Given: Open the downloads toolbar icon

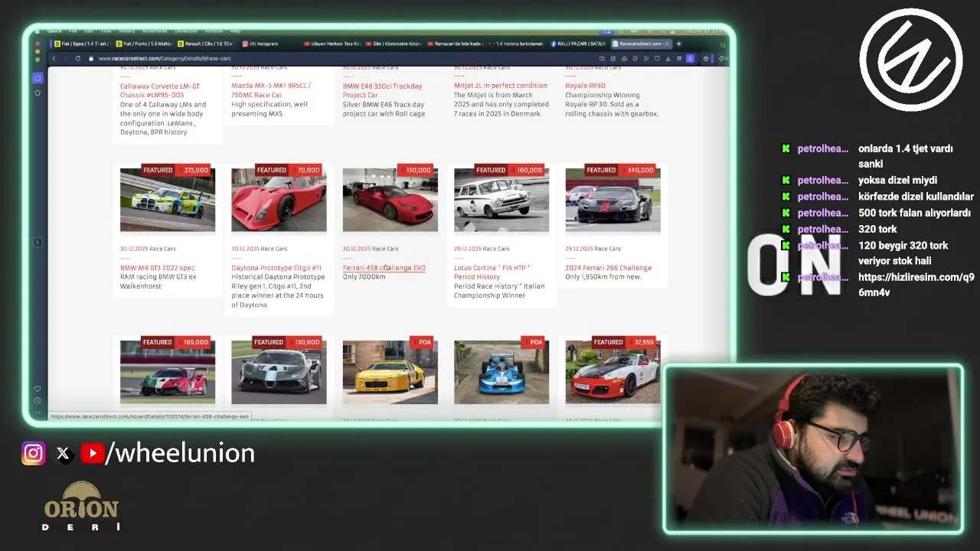Looking at the screenshot, I should click(x=668, y=58).
